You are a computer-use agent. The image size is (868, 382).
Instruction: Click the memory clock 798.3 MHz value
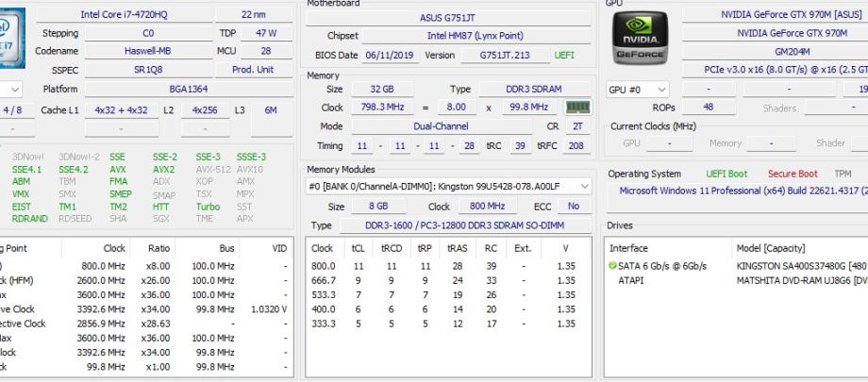[x=382, y=107]
